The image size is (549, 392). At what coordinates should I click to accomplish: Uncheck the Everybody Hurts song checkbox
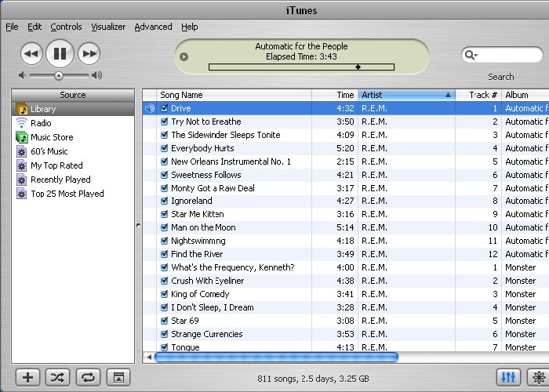pyautogui.click(x=165, y=148)
